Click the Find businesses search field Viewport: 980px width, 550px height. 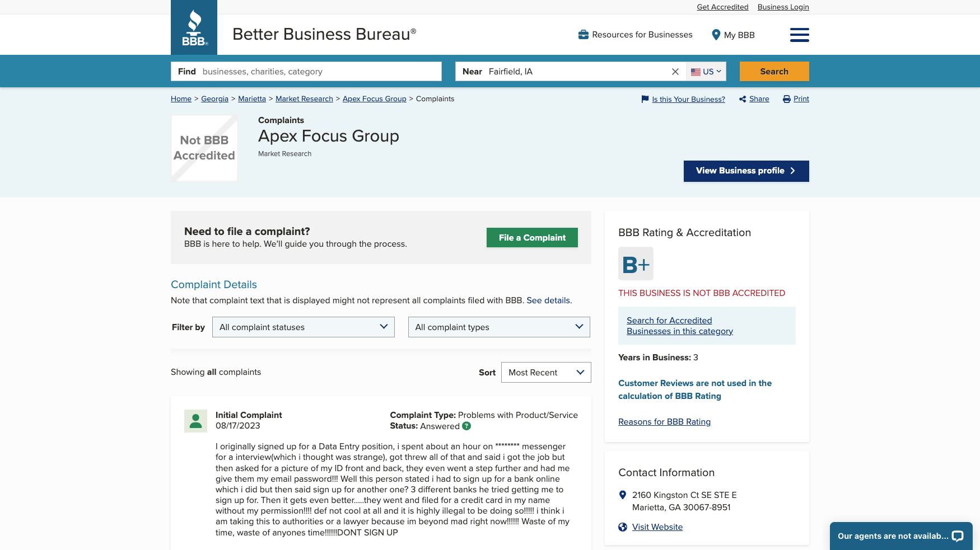click(x=306, y=72)
